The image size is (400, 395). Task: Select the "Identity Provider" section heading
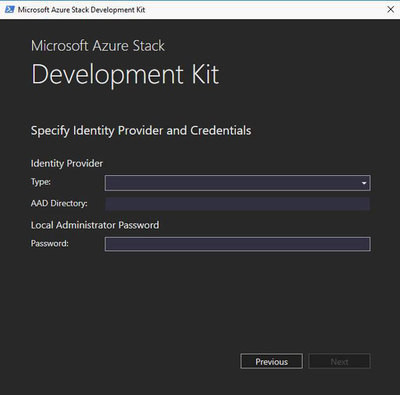(67, 163)
